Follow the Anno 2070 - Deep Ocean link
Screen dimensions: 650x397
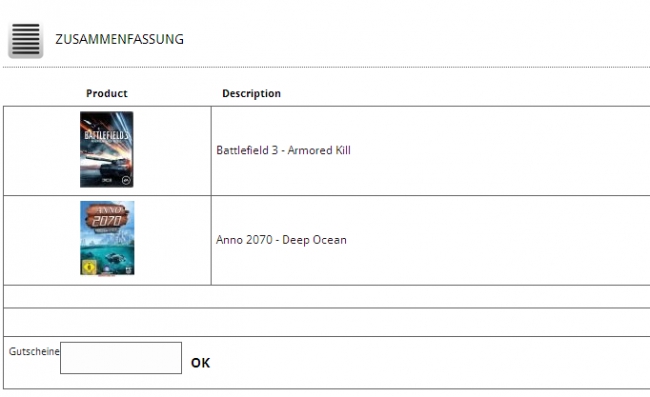click(281, 240)
